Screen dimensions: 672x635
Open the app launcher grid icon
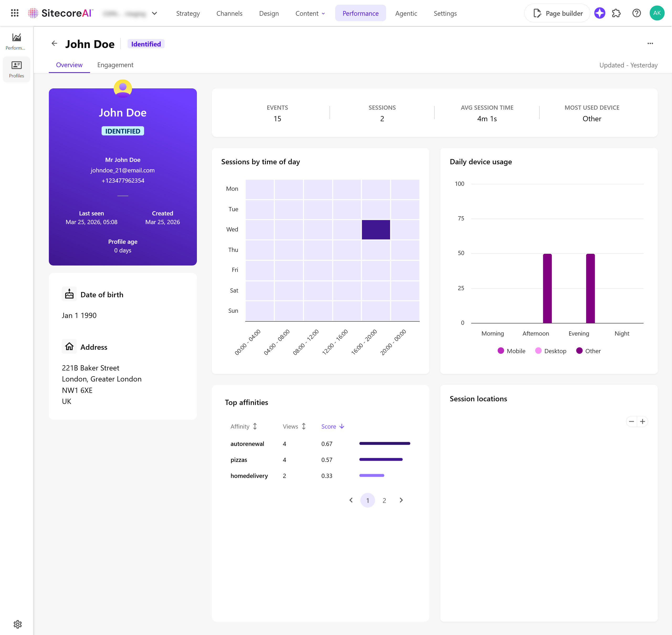(x=14, y=13)
